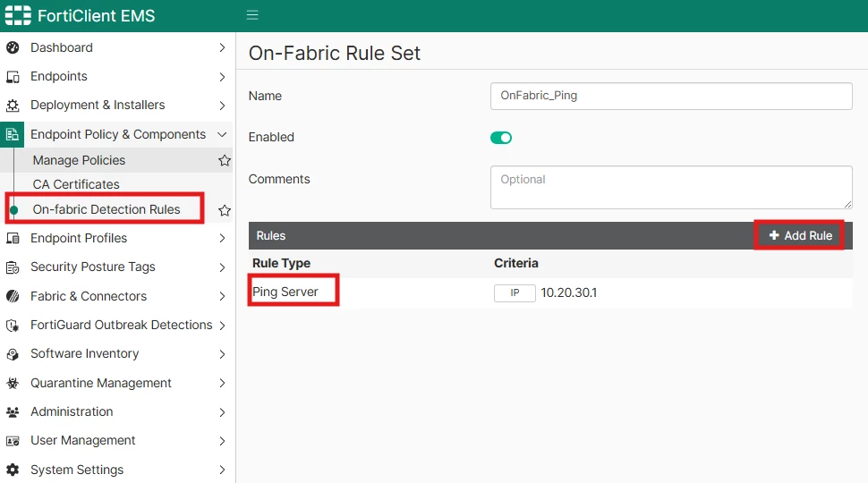Viewport: 868px width, 483px height.
Task: Toggle the hamburger sidebar menu icon
Action: [x=252, y=15]
